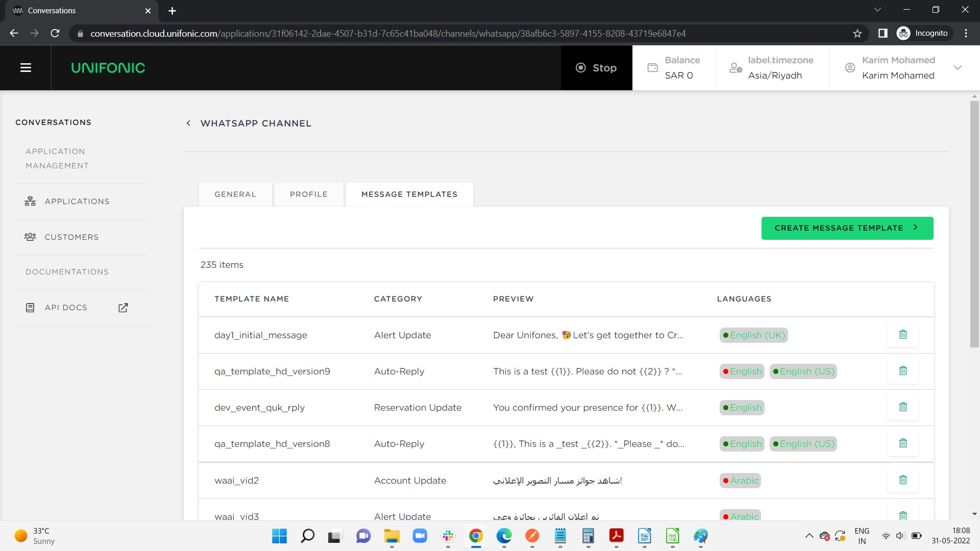Select English (US) tag of qa_template_hd_version9
This screenshot has width=980, height=551.
click(x=803, y=371)
